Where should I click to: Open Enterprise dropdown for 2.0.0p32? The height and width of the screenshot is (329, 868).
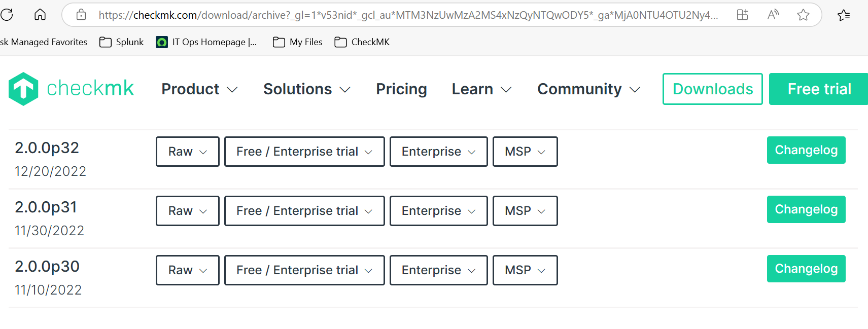click(x=438, y=152)
